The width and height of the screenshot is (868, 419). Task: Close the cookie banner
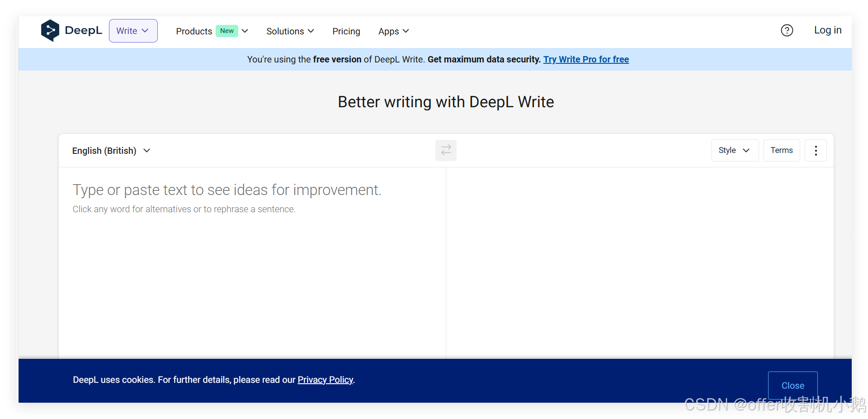[793, 386]
